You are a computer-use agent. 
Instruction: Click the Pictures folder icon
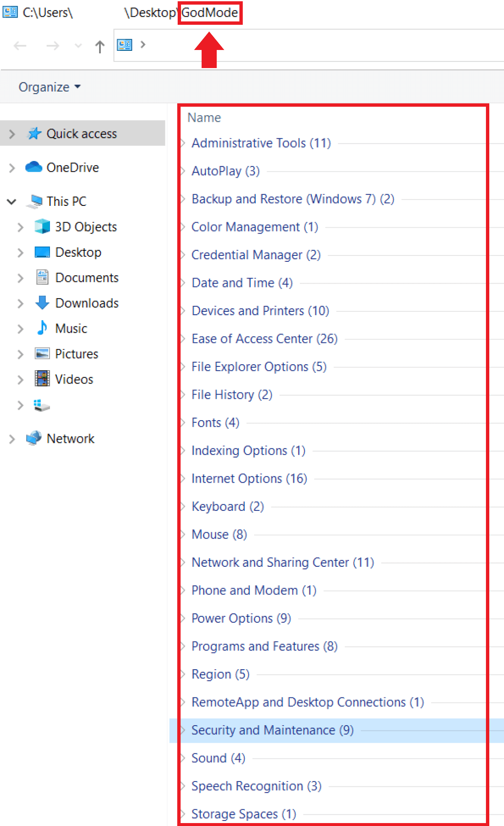click(x=42, y=353)
